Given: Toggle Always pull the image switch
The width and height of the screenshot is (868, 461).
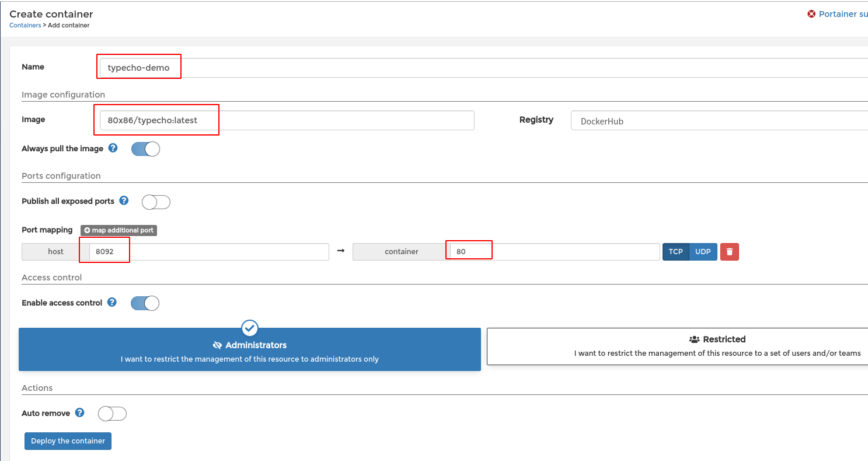Looking at the screenshot, I should click(x=145, y=149).
